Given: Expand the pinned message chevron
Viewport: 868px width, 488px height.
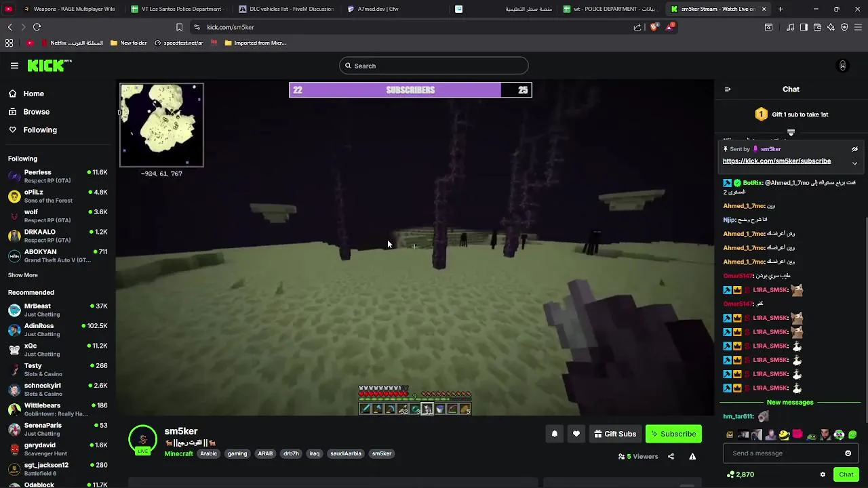Looking at the screenshot, I should tap(854, 163).
